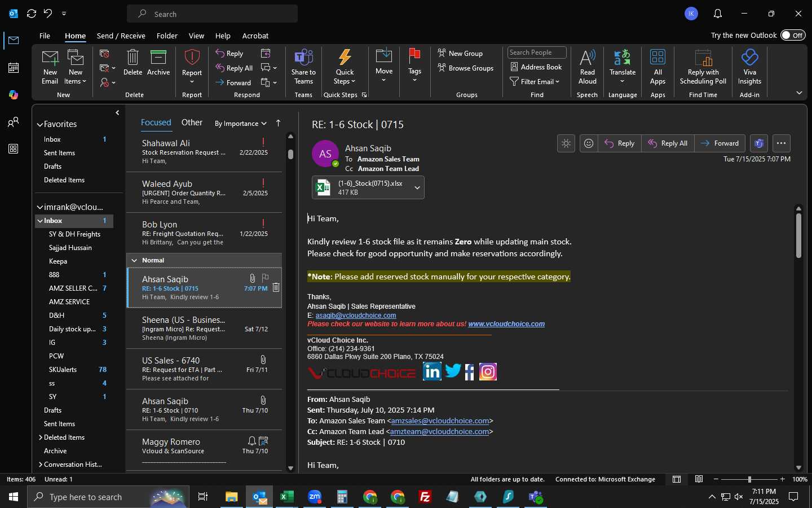Click the zoom out minus button

716,479
